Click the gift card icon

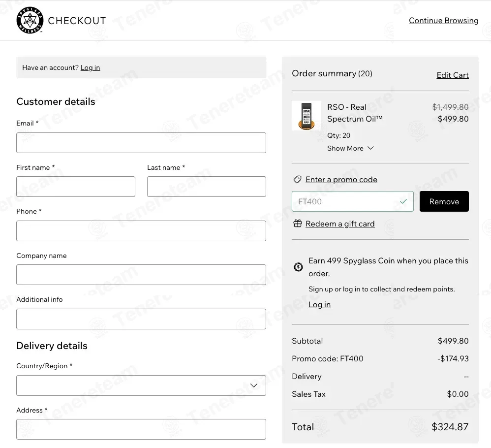click(x=298, y=224)
